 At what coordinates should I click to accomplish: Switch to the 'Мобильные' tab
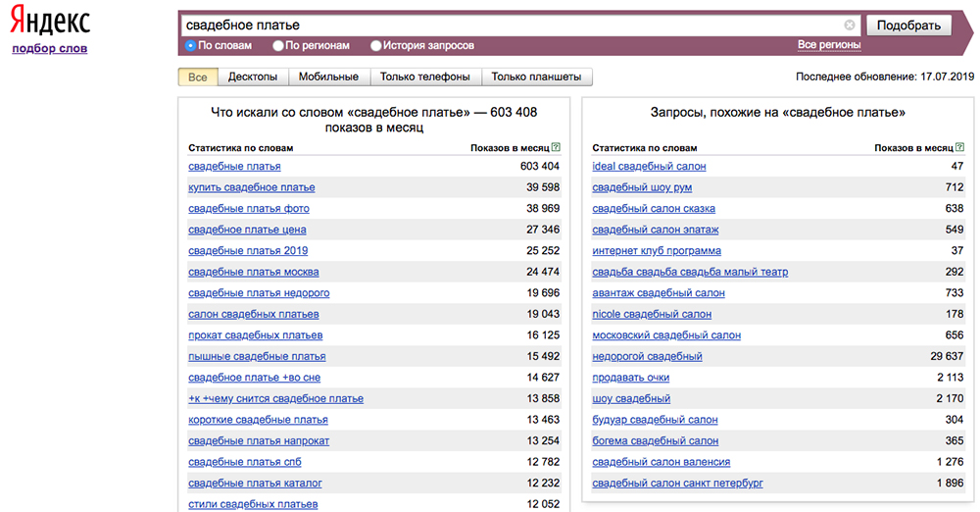(x=328, y=77)
